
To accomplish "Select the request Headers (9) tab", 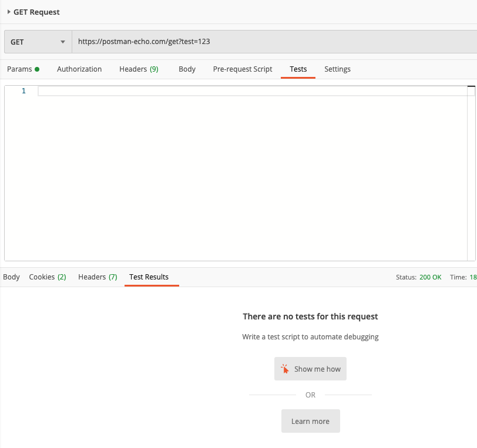I will [x=139, y=69].
